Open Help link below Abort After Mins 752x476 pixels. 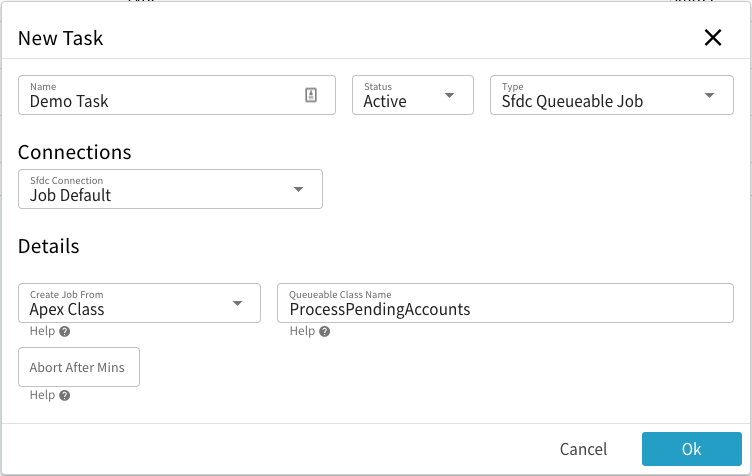coord(42,396)
